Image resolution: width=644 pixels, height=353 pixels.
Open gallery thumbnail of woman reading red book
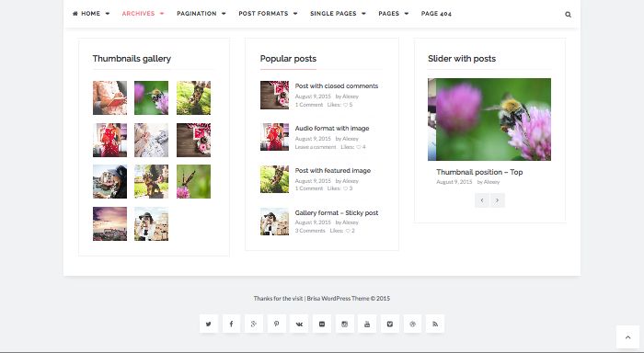click(110, 97)
